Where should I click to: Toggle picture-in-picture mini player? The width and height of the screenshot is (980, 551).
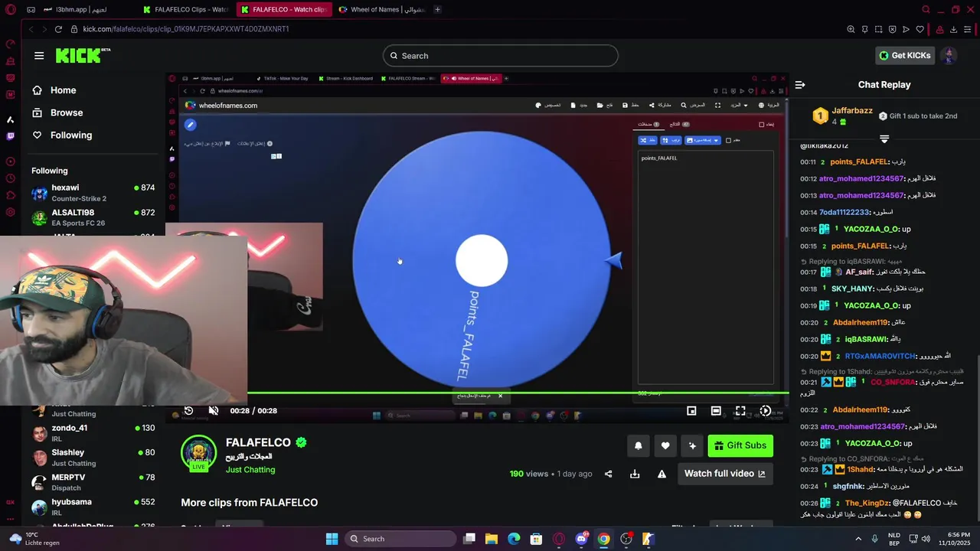[x=691, y=411]
